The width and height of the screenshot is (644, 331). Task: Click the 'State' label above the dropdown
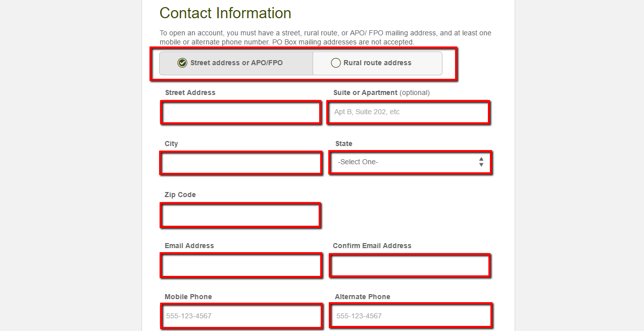click(343, 144)
